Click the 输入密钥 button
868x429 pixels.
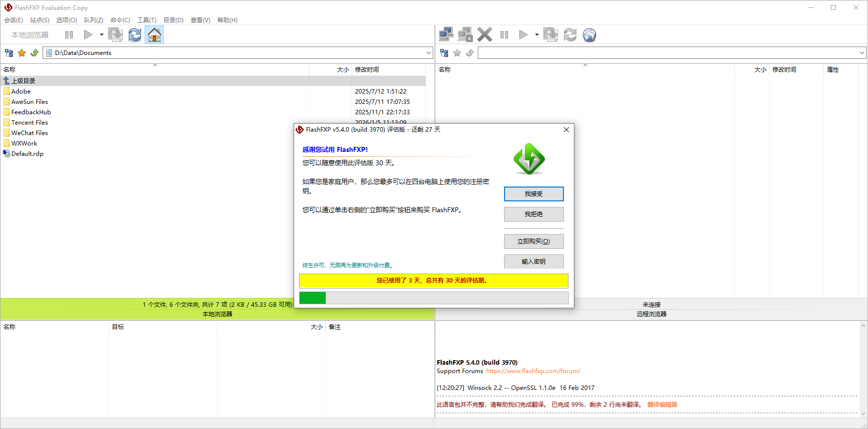534,261
